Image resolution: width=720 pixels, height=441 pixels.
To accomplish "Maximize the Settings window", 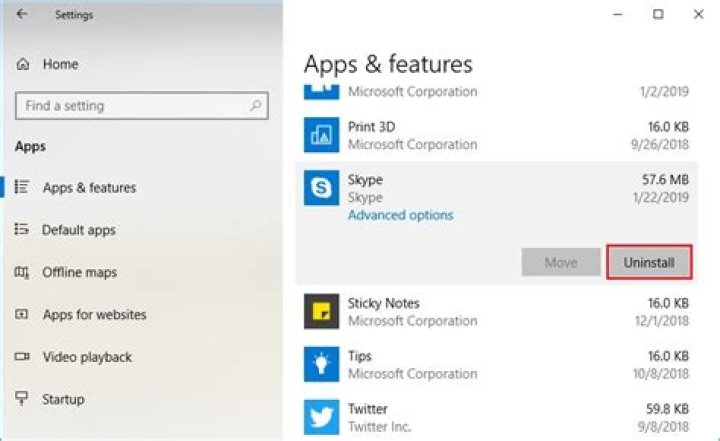I will pos(658,14).
